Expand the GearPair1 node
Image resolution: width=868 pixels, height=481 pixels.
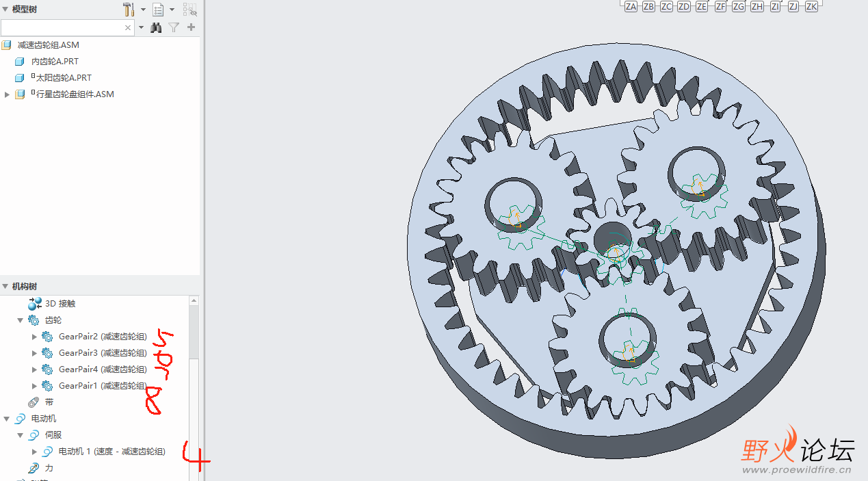tap(35, 386)
